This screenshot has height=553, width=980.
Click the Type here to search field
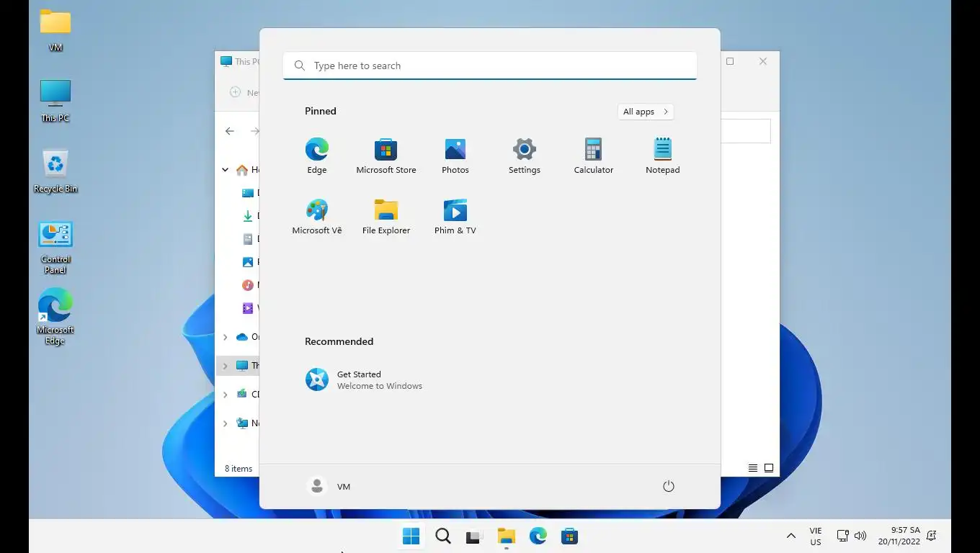click(x=490, y=66)
